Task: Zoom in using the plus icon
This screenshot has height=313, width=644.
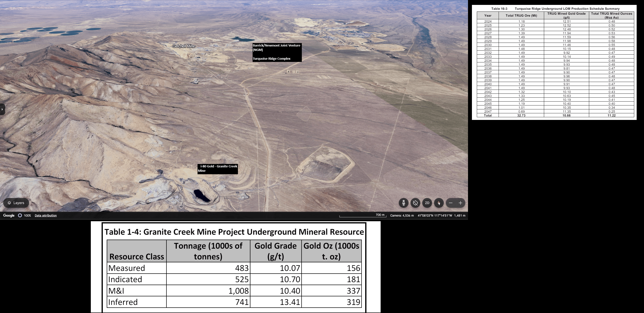Action: point(460,203)
